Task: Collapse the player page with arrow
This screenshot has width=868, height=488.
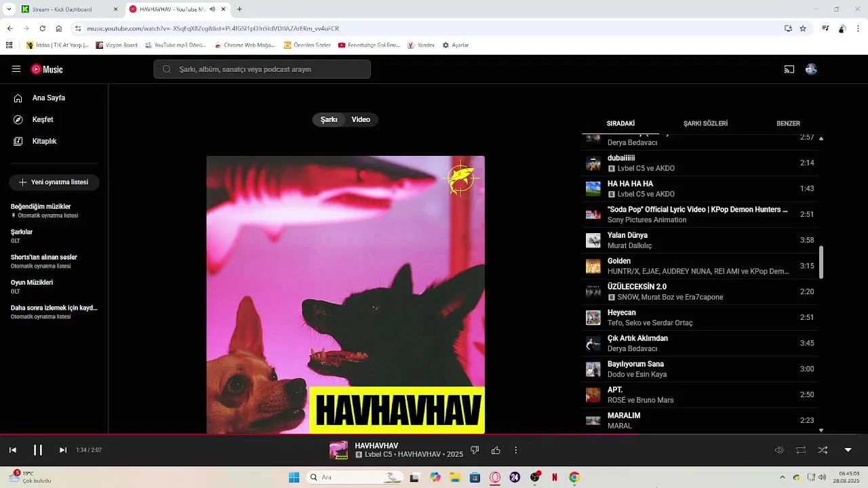Action: 848,450
